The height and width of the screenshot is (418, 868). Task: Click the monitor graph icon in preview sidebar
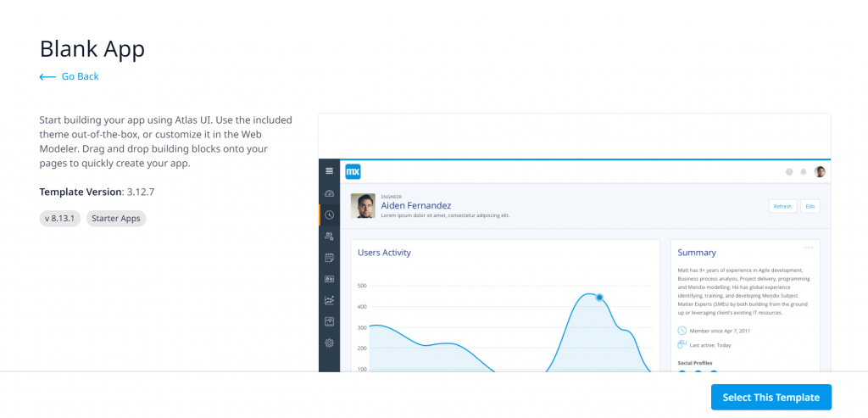coord(330,321)
